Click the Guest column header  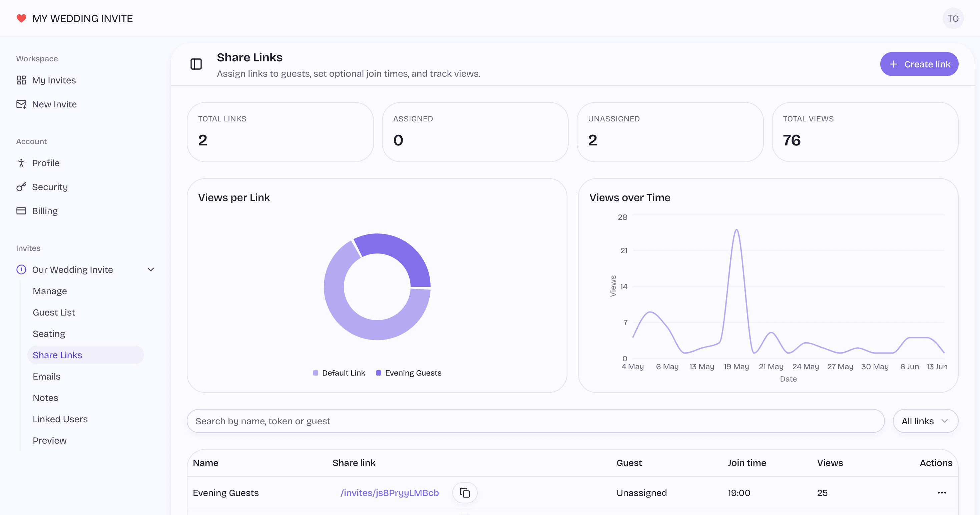[x=629, y=463]
